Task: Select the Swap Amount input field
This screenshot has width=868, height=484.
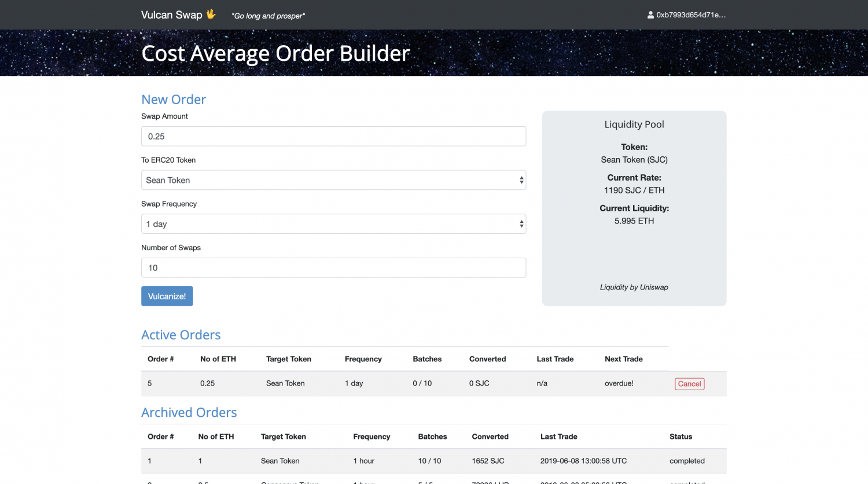Action: (x=333, y=136)
